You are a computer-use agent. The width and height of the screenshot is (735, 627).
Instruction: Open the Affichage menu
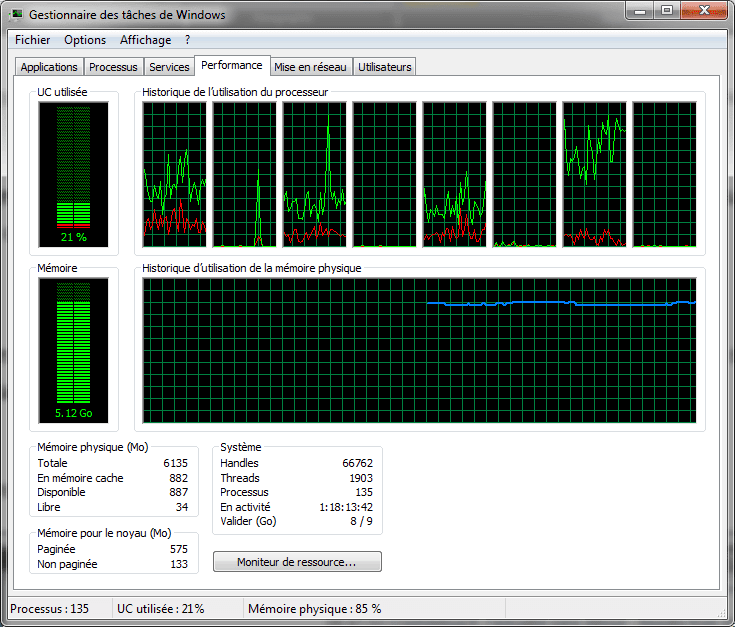tap(146, 40)
